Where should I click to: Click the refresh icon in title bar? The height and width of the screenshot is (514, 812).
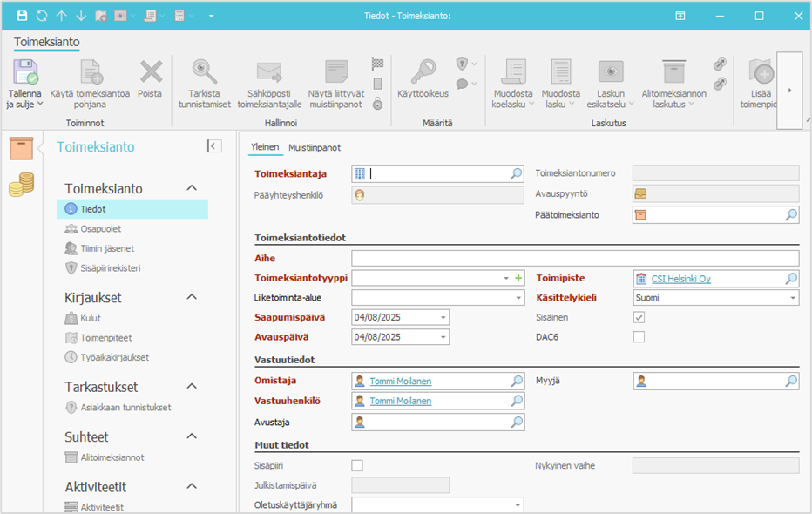click(x=41, y=16)
